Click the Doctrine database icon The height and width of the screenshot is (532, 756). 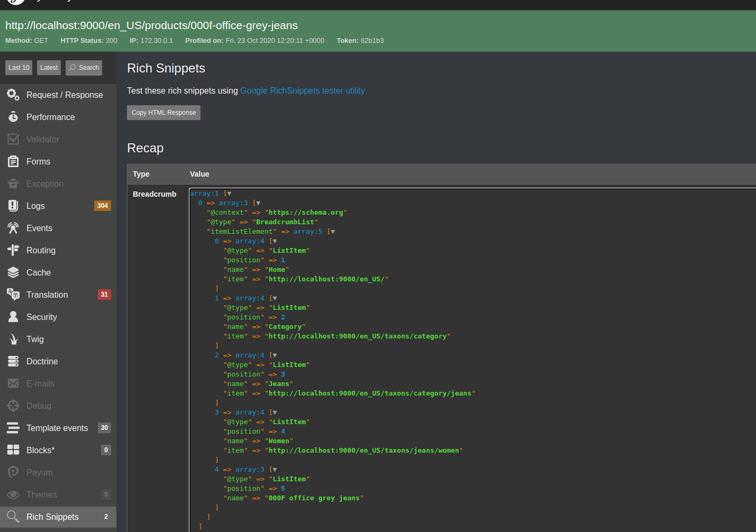13,361
